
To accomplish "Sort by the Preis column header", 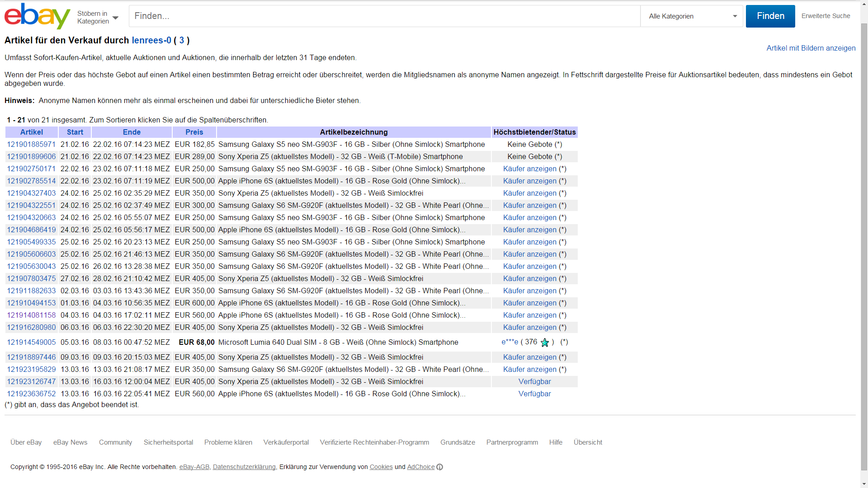I will [x=194, y=132].
